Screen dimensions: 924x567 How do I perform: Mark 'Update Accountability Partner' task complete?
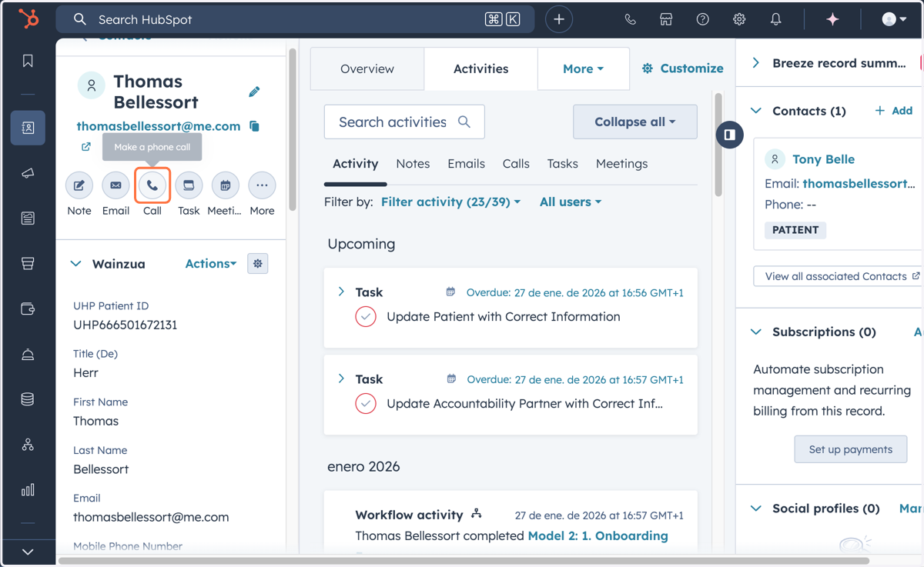[x=366, y=404]
